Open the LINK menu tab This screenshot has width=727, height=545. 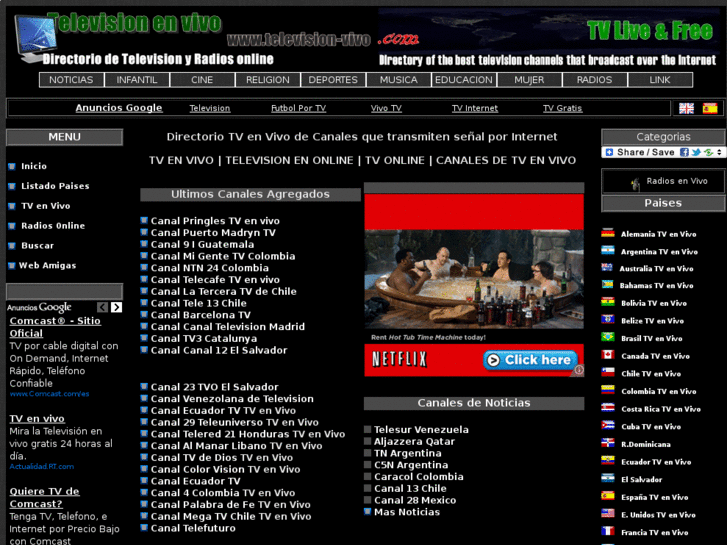(660, 80)
